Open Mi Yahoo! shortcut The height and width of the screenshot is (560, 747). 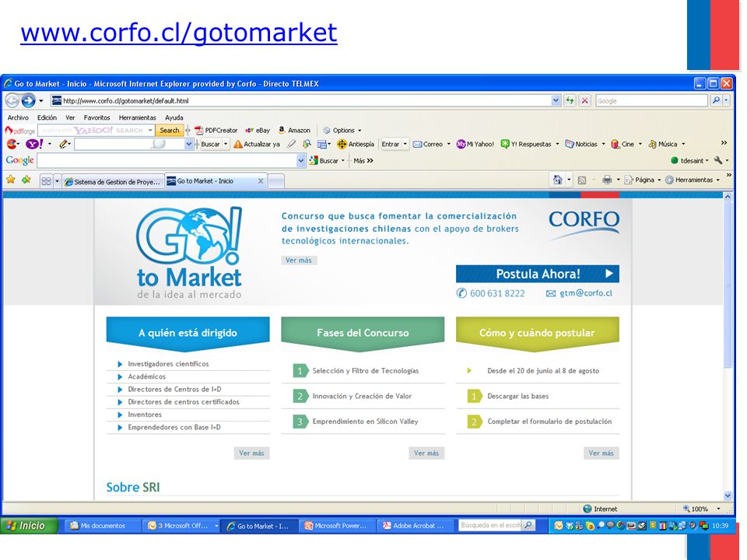(x=475, y=144)
